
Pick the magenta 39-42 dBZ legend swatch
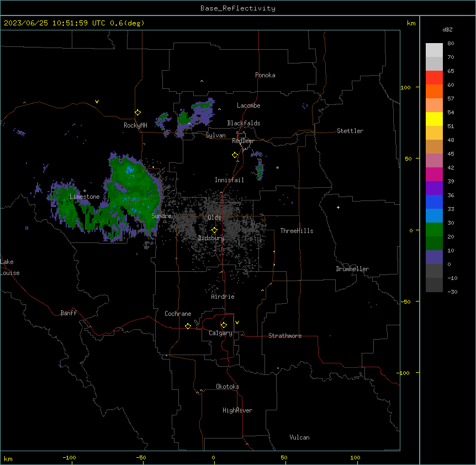(x=434, y=174)
